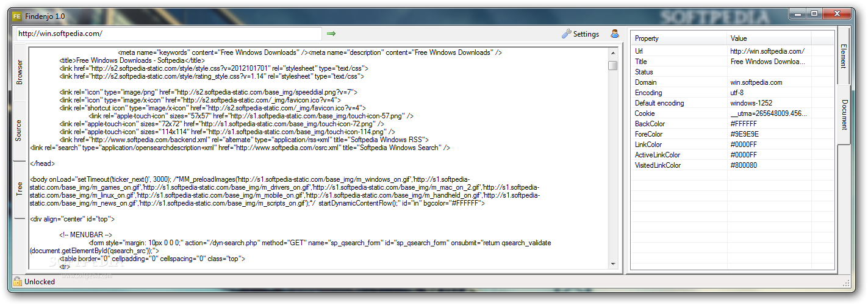868x305 pixels.
Task: Select the Domain property row
Action: tap(733, 82)
